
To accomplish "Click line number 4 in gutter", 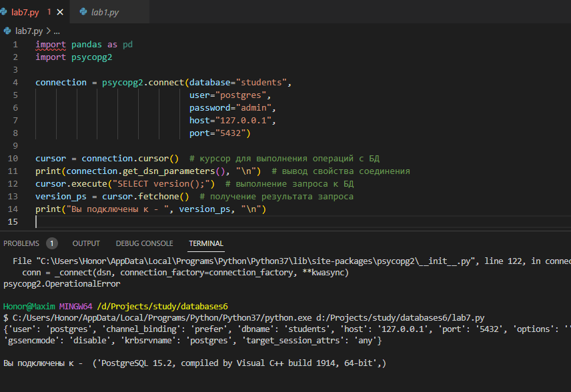I will 15,82.
